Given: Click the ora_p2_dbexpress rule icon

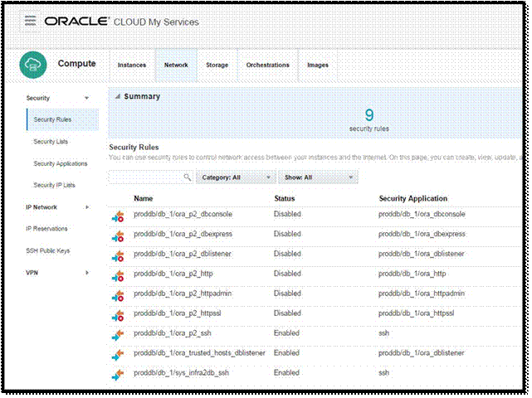Looking at the screenshot, I should [x=118, y=235].
